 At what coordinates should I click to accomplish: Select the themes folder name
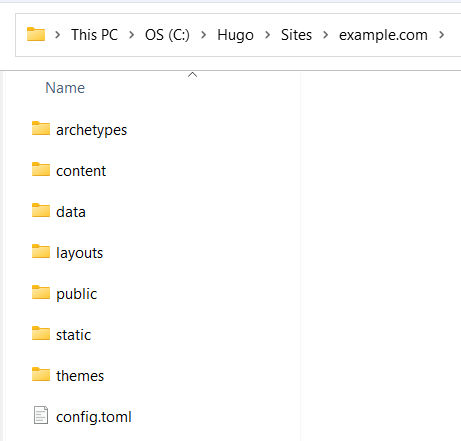click(80, 376)
